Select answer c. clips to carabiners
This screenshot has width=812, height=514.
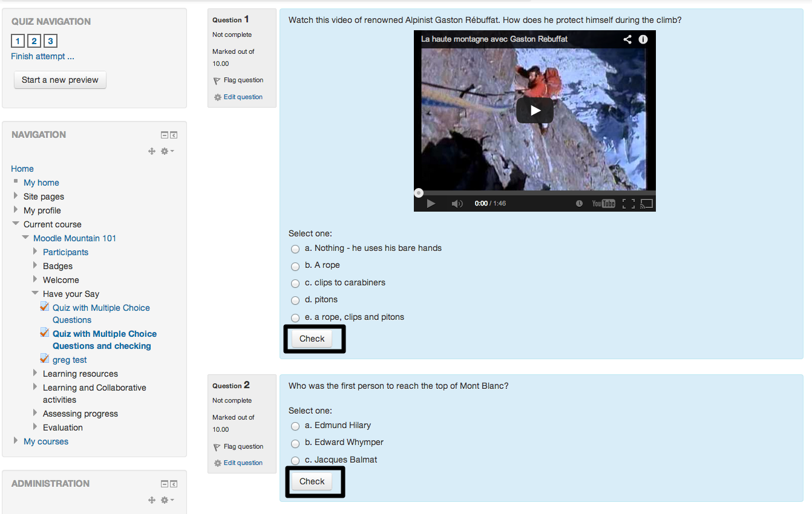(x=295, y=284)
